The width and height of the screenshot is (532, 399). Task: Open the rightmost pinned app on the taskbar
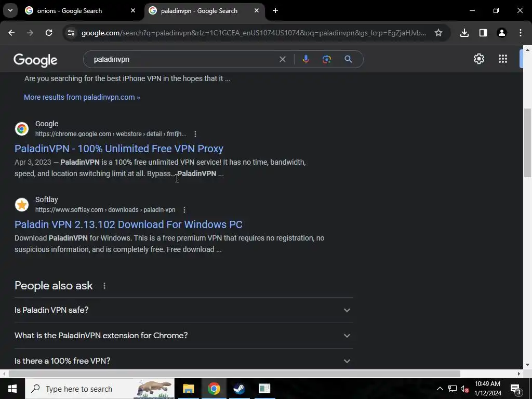(x=264, y=389)
